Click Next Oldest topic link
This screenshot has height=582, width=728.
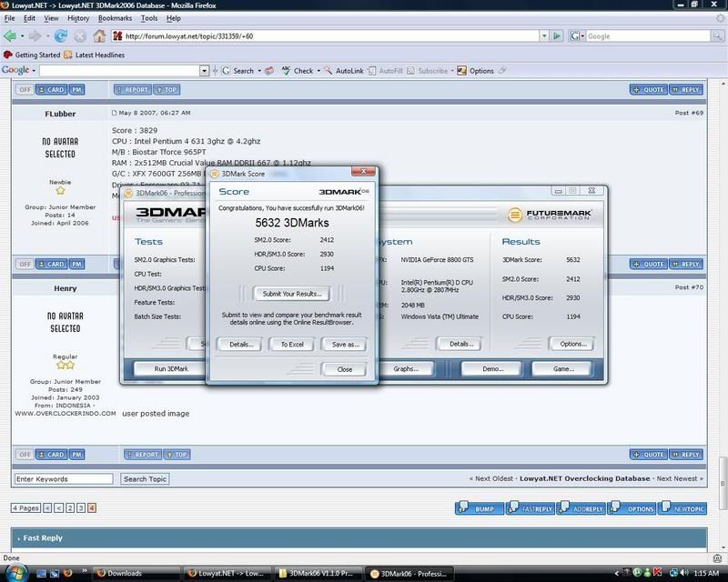point(493,478)
